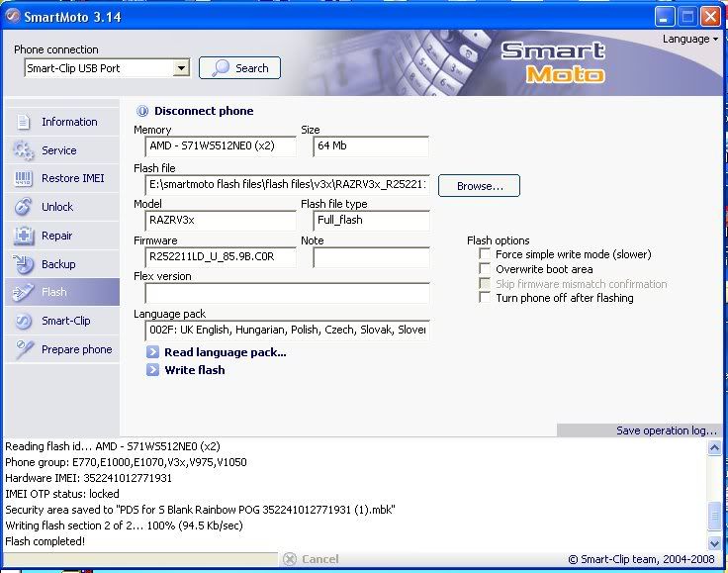Image resolution: width=728 pixels, height=573 pixels.
Task: Click the Flash tab pen icon
Action: (23, 292)
